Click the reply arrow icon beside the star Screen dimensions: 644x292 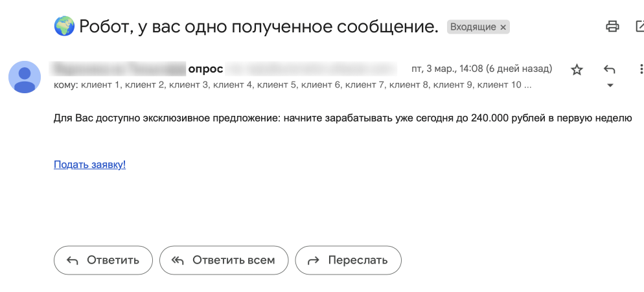(609, 69)
